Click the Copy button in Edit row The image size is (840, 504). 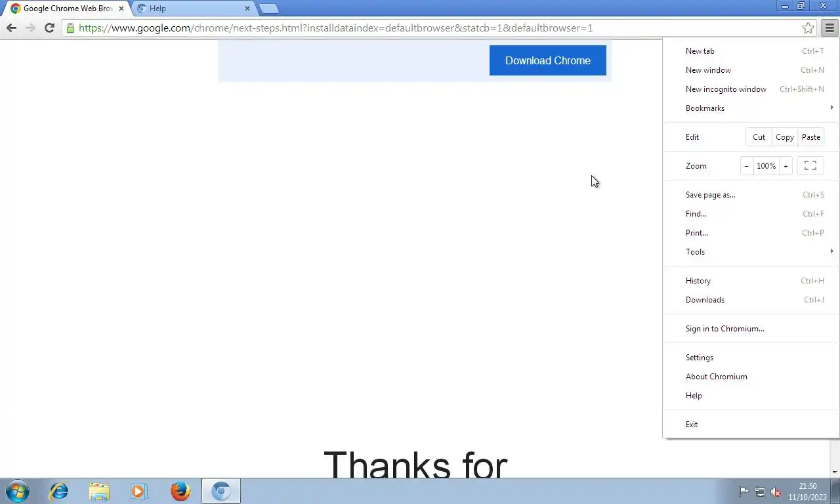click(785, 137)
